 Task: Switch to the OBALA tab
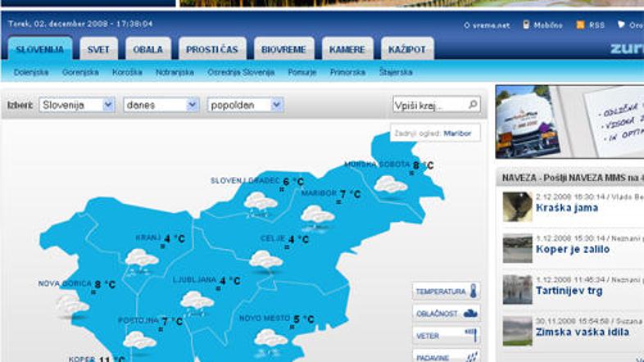coord(147,49)
